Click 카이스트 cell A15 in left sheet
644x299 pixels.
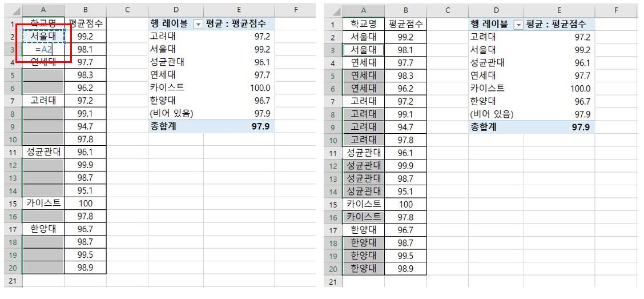pos(43,203)
